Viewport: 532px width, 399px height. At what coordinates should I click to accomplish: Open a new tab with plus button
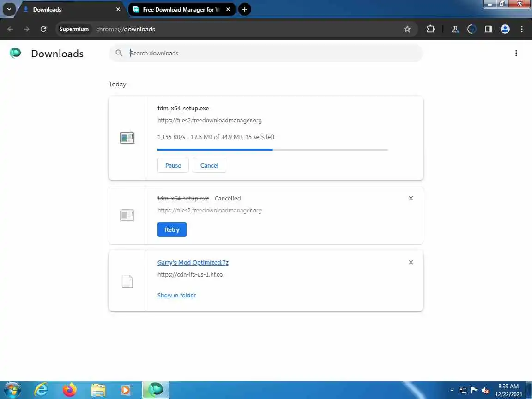(x=245, y=9)
